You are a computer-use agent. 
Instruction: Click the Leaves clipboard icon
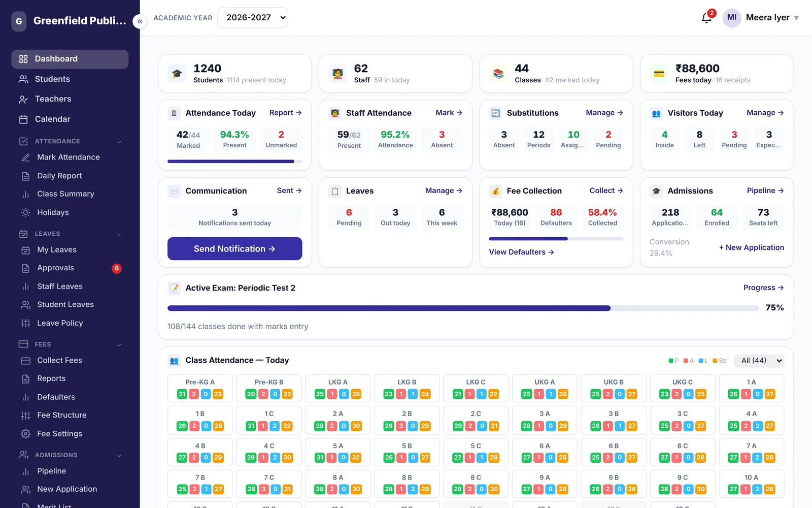(335, 191)
